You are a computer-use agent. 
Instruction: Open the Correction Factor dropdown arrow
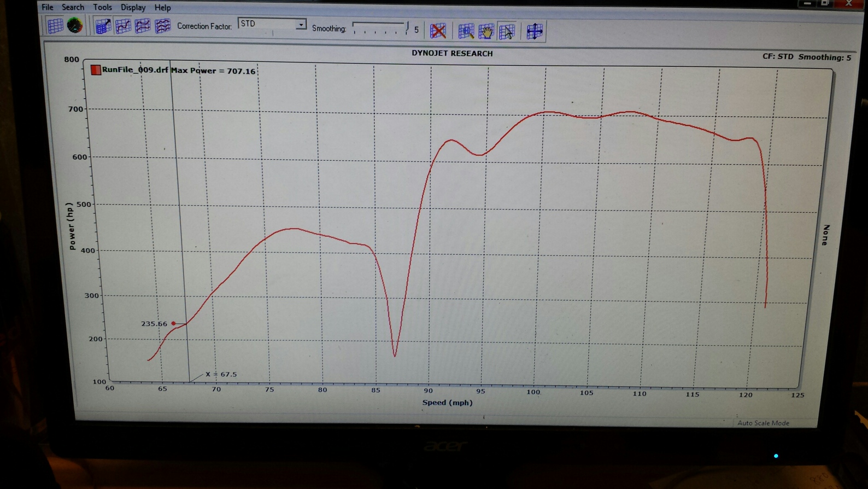tap(301, 25)
